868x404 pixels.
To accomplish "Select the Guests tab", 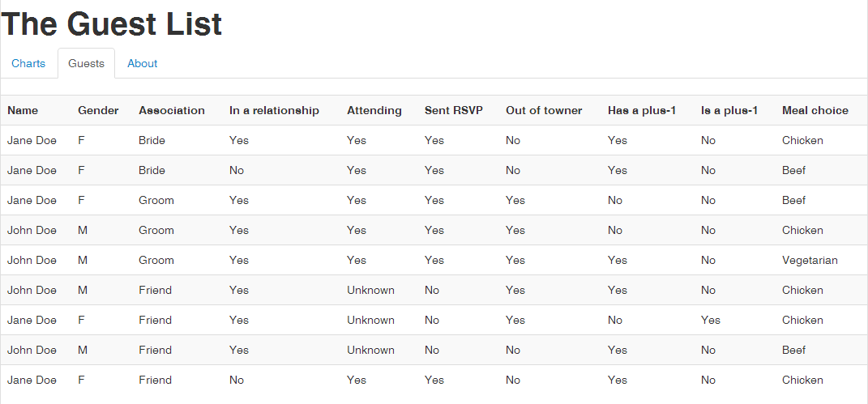I will pyautogui.click(x=86, y=63).
